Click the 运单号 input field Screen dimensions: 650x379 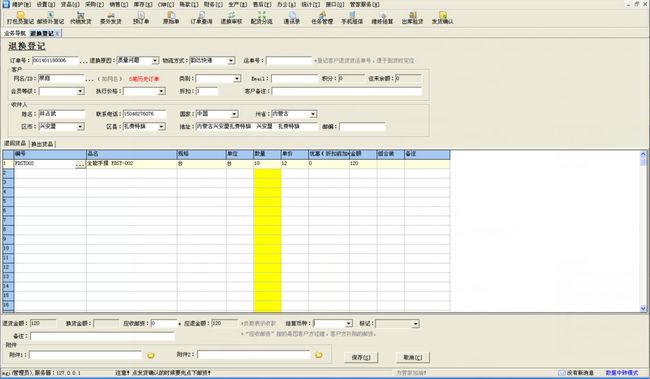(289, 61)
